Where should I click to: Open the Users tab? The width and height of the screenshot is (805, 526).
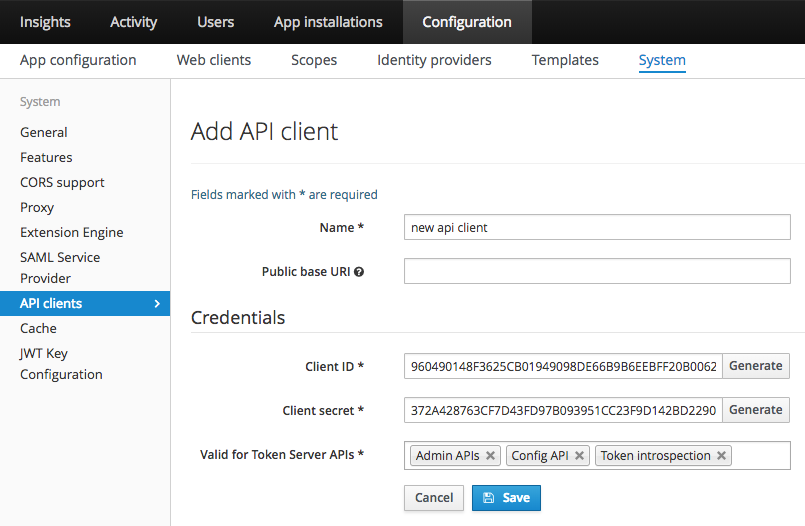pos(216,22)
